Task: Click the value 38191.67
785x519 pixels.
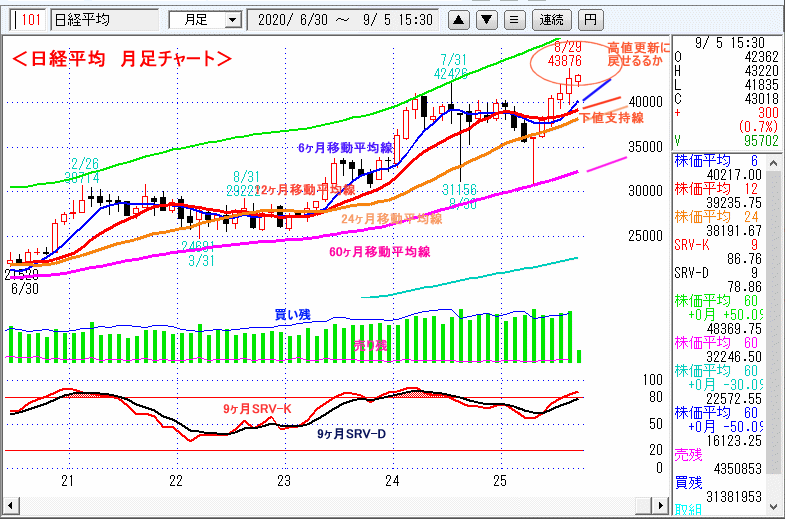Action: 734,231
